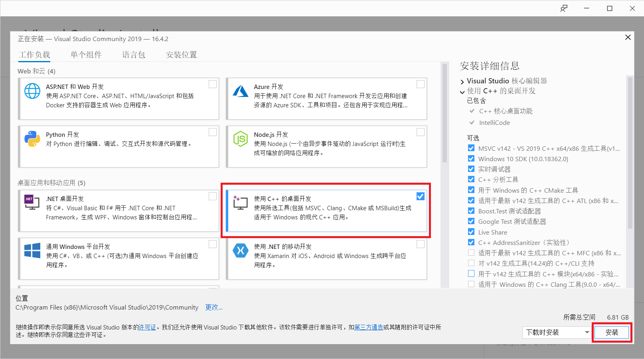
Task: Click the Xamarin mobile development icon
Action: pos(241,251)
